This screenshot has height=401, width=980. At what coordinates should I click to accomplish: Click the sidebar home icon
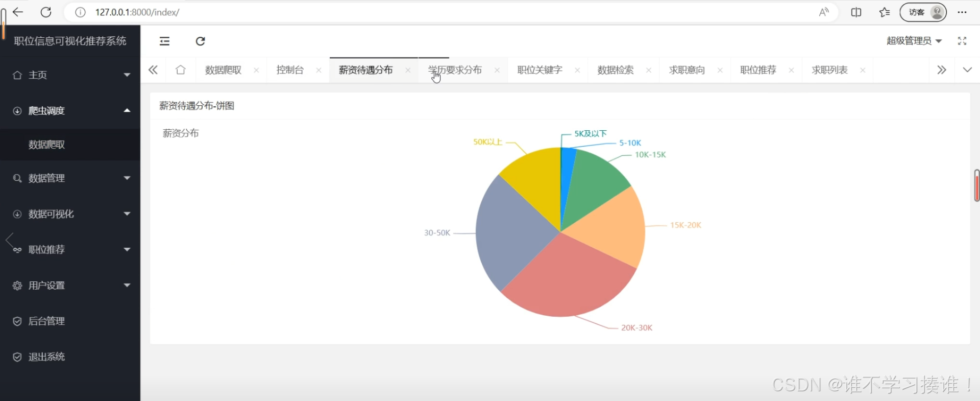(x=17, y=75)
